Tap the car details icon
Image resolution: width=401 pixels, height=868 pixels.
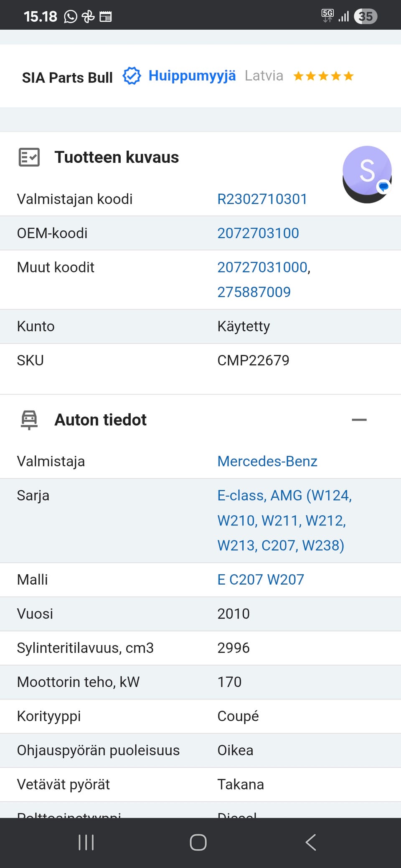[29, 420]
